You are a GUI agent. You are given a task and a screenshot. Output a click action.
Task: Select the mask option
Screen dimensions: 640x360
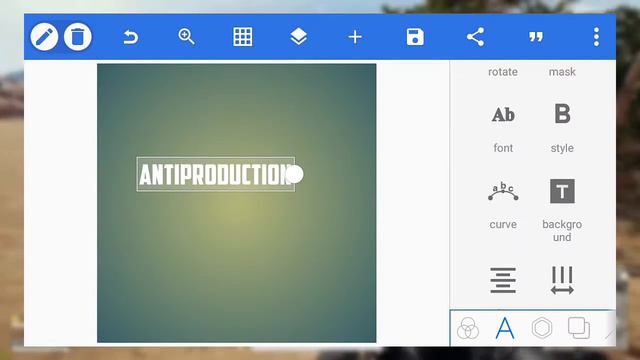tap(562, 72)
